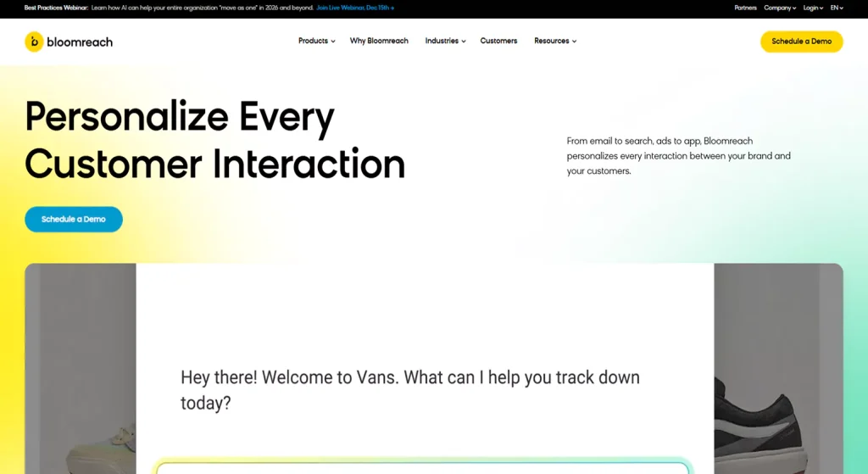This screenshot has height=474, width=868.
Task: Select the Personalize Every Customer Interaction headline
Action: click(214, 140)
